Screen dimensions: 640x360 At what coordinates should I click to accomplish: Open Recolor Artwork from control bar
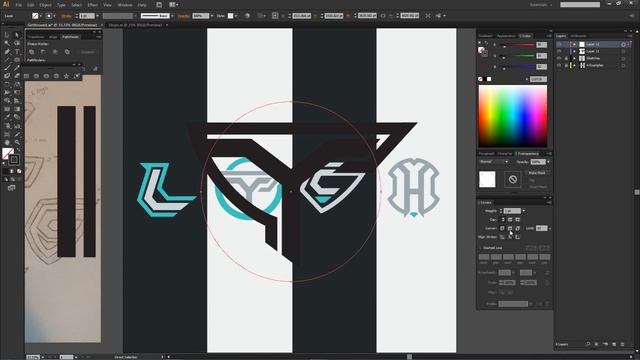click(x=247, y=16)
